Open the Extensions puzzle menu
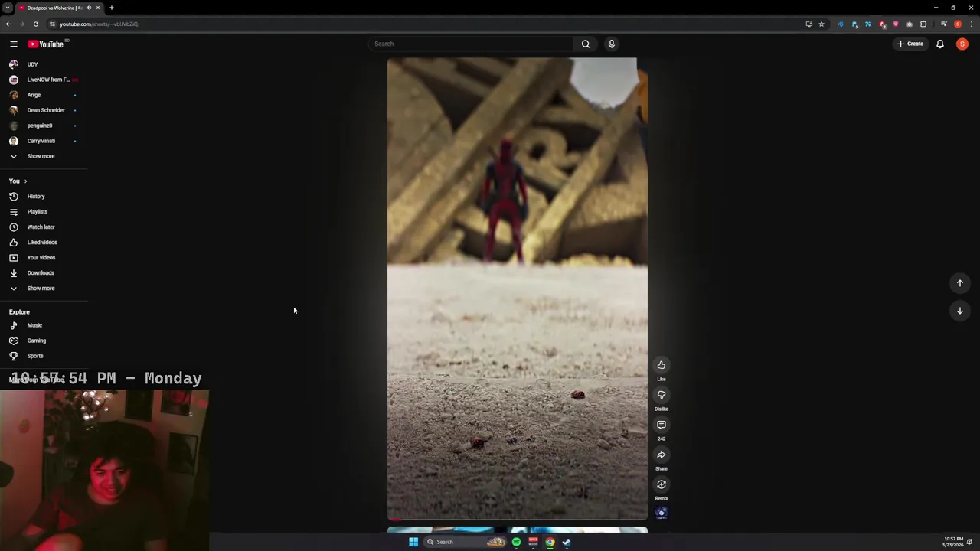 point(923,24)
